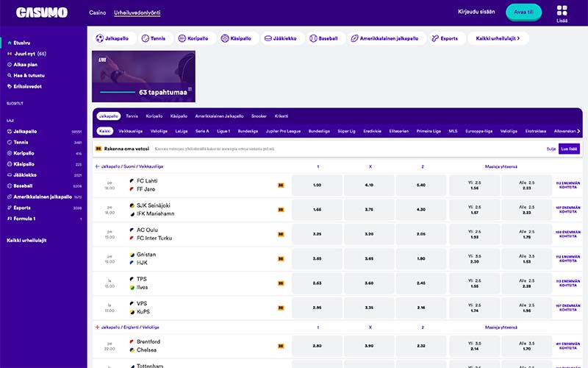The image size is (588, 368).
Task: Click Kirjaudu sisään link
Action: pyautogui.click(x=476, y=12)
